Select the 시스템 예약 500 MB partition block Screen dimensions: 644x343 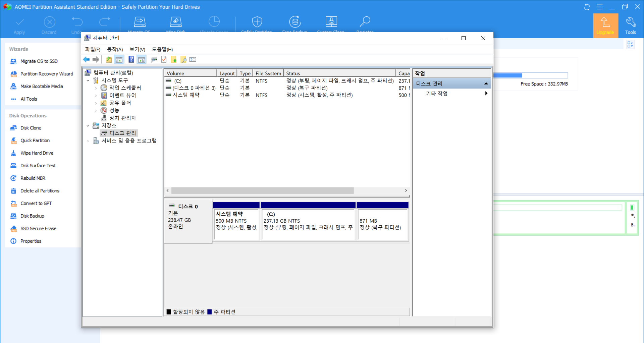point(236,221)
